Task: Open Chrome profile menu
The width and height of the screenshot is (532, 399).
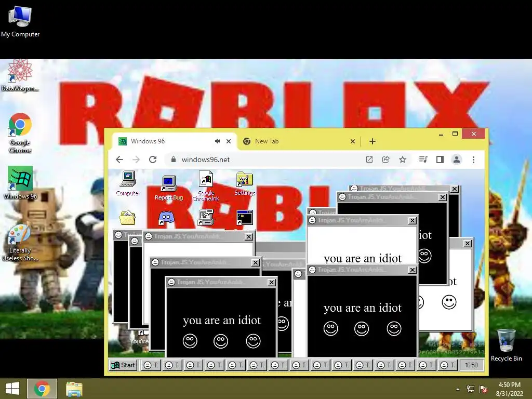Action: tap(457, 159)
